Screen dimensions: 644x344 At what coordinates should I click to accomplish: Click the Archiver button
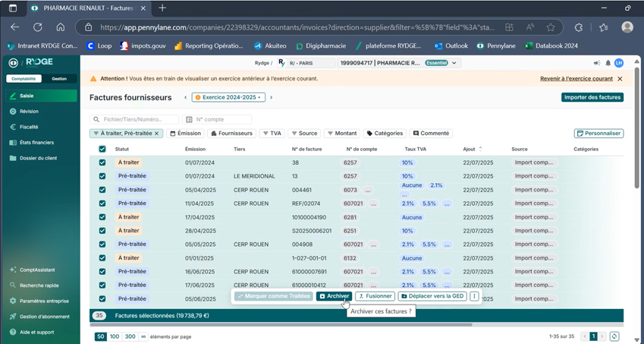(x=334, y=296)
